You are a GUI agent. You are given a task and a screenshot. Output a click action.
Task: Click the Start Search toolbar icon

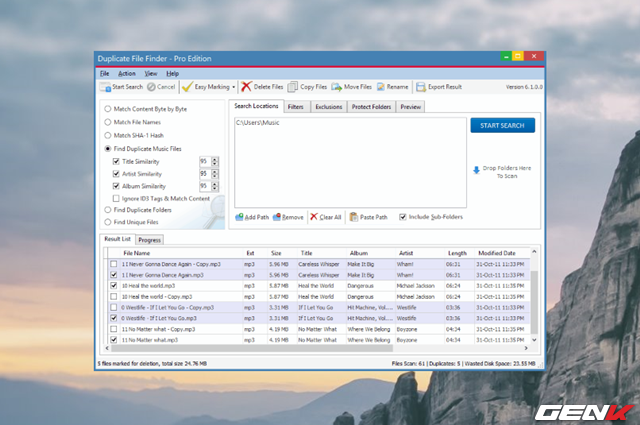(x=105, y=87)
